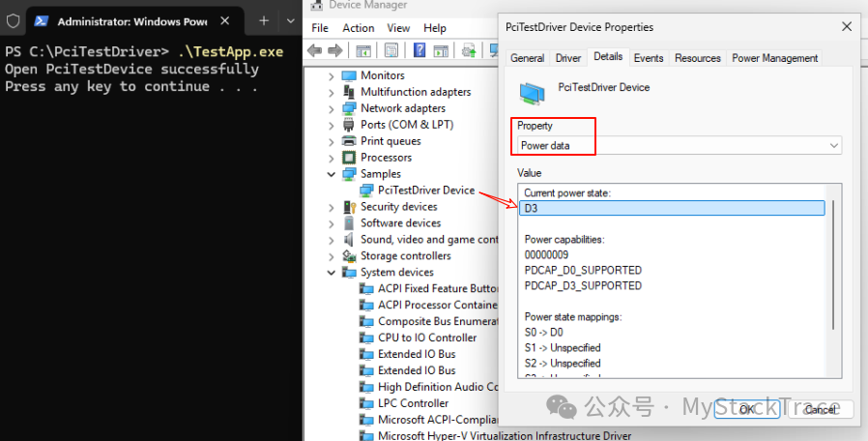Click the Back arrow in Device Manager toolbar
The height and width of the screenshot is (441, 868).
pos(314,51)
